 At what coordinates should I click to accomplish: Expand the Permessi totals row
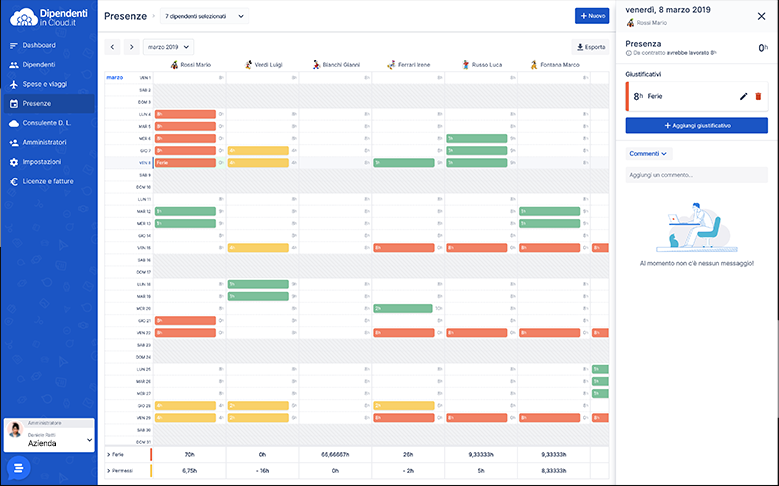coord(108,469)
